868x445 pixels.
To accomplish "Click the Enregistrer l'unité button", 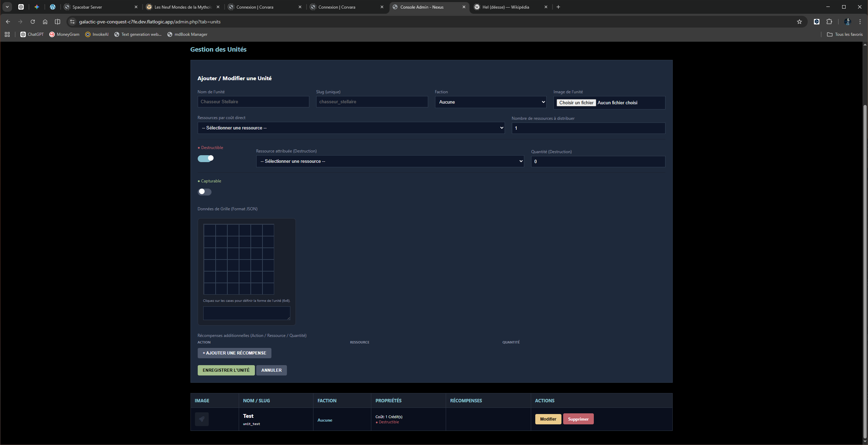I will (226, 370).
